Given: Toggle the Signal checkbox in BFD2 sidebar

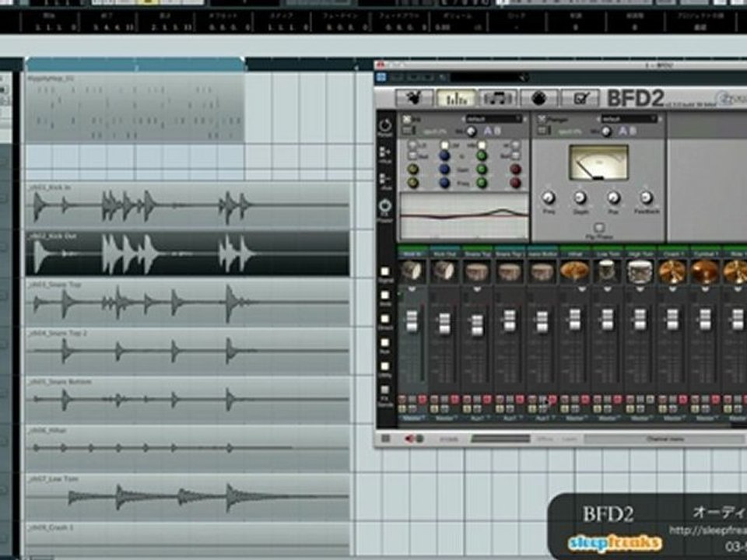Looking at the screenshot, I should 385,272.
